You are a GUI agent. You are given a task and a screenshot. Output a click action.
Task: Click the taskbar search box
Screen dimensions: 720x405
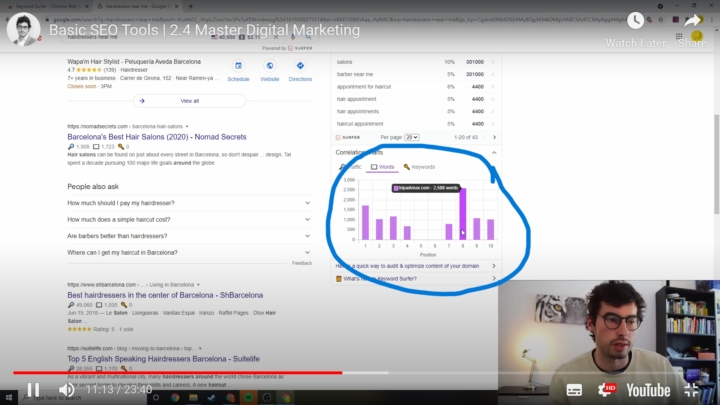tap(84, 398)
